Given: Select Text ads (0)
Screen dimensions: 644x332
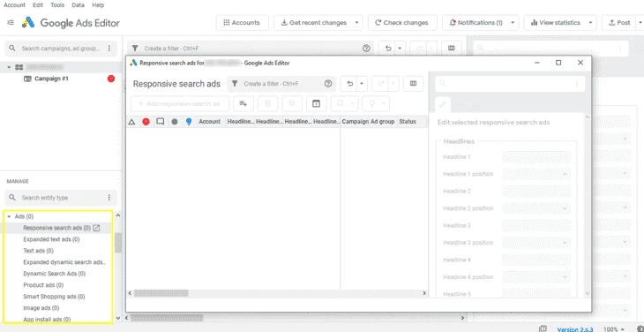Looking at the screenshot, I should coord(38,251).
